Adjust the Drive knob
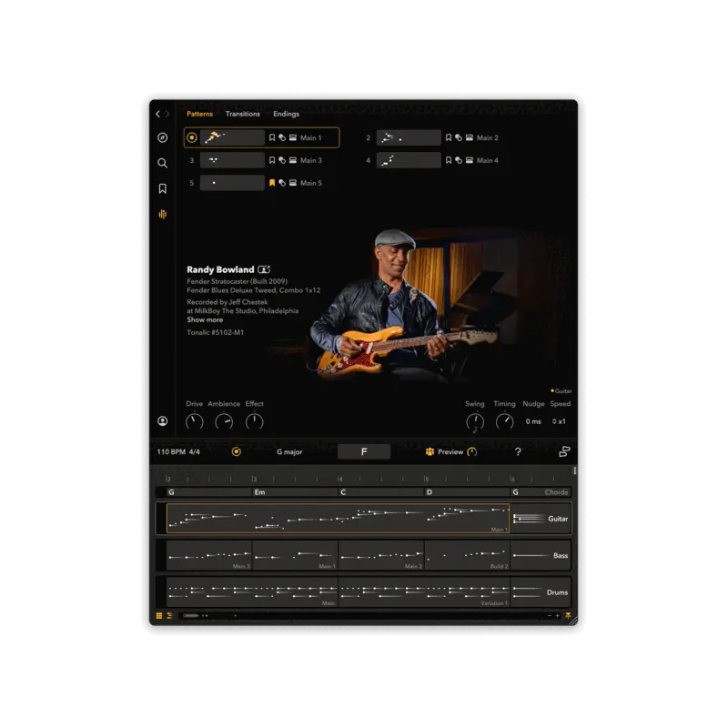Screen dimensions: 728x728 (195, 421)
